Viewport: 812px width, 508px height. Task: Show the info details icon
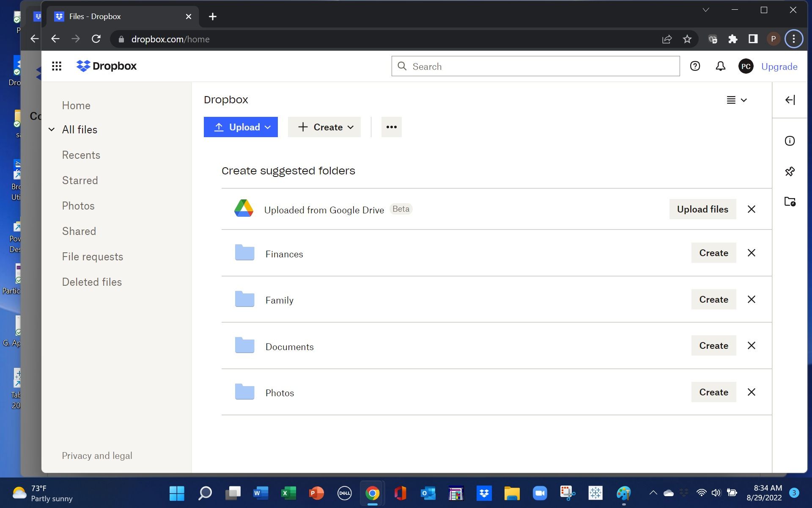[x=790, y=141]
